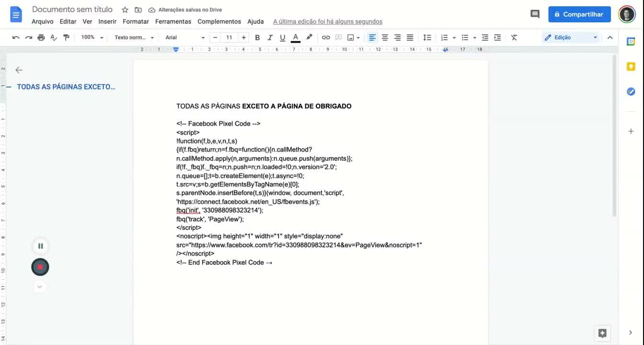The height and width of the screenshot is (345, 644).
Task: Open paragraph style dropdown Texto normal
Action: point(134,37)
